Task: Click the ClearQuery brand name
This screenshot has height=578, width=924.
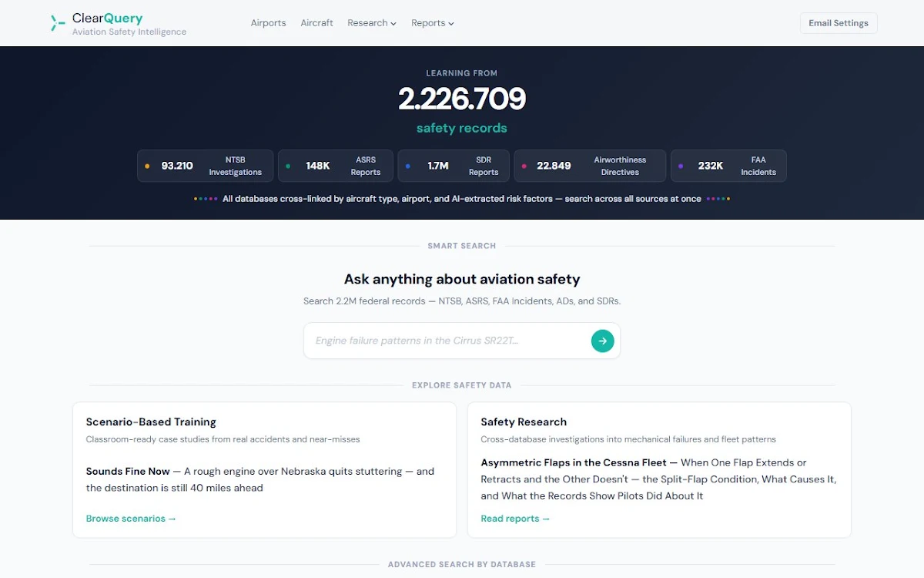Action: click(x=107, y=18)
